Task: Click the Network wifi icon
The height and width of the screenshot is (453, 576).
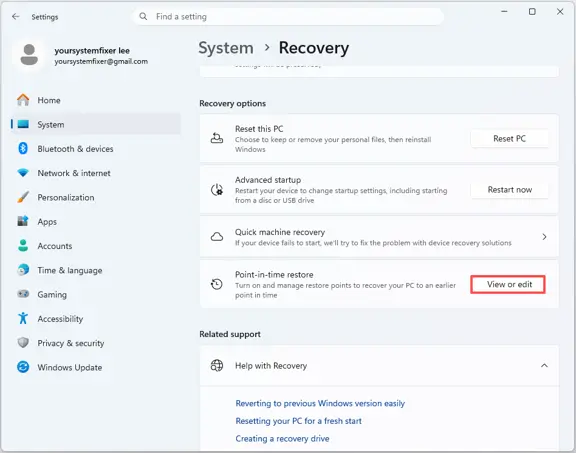Action: click(x=23, y=173)
